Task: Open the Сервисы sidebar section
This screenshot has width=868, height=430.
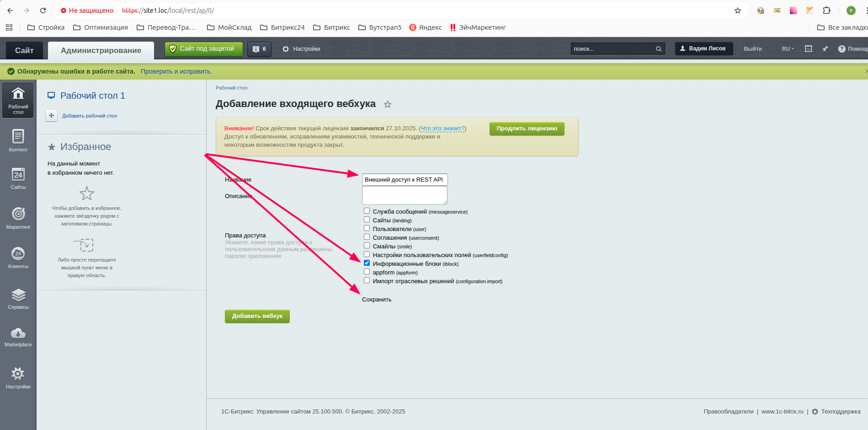Action: [18, 299]
